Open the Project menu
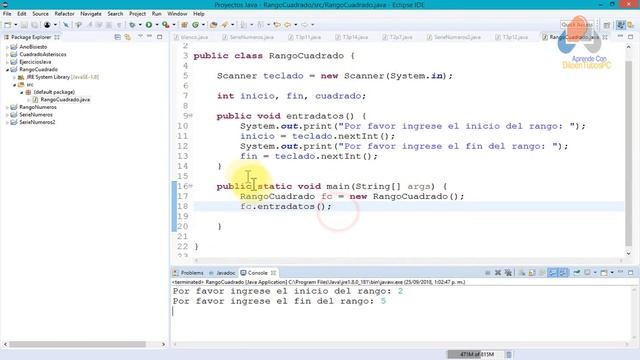Viewport: 640px width, 360px height. [x=138, y=14]
